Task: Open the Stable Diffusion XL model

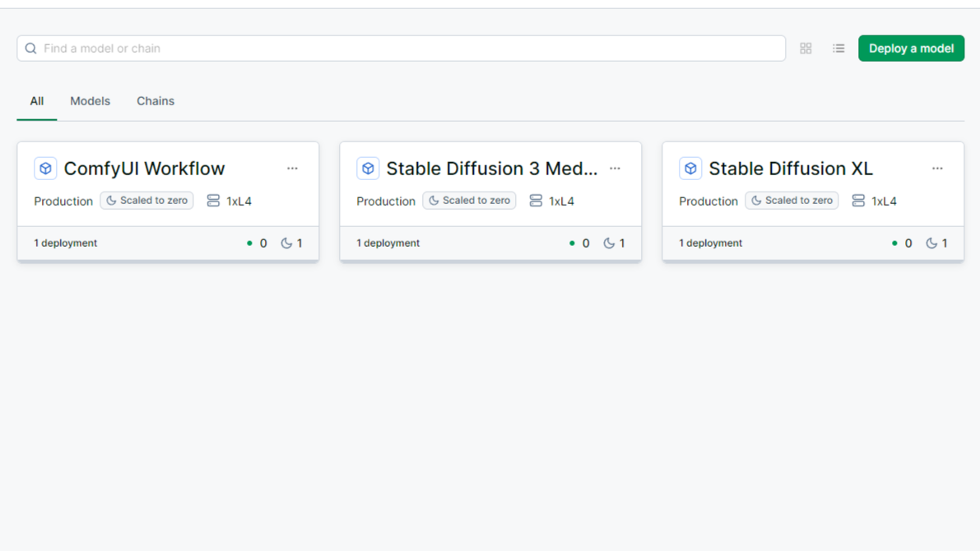Action: tap(791, 168)
